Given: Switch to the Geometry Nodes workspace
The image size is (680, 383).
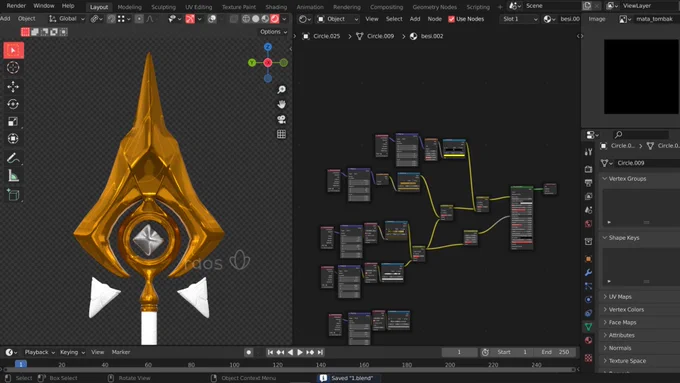Looking at the screenshot, I should pos(434,7).
